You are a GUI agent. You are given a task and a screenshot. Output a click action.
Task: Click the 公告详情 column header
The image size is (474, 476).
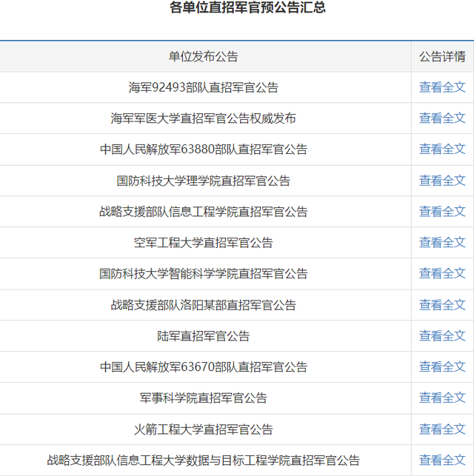442,57
